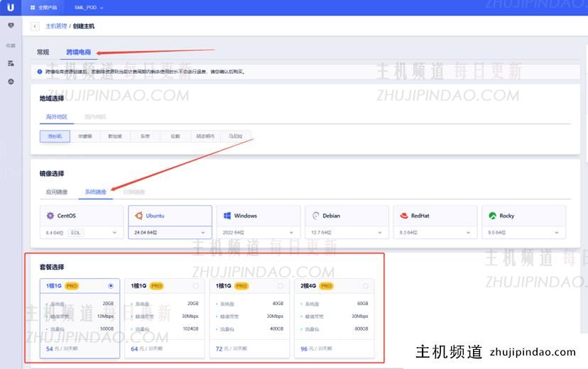
Task: Click the UCloud logo icon
Action: [x=10, y=7]
